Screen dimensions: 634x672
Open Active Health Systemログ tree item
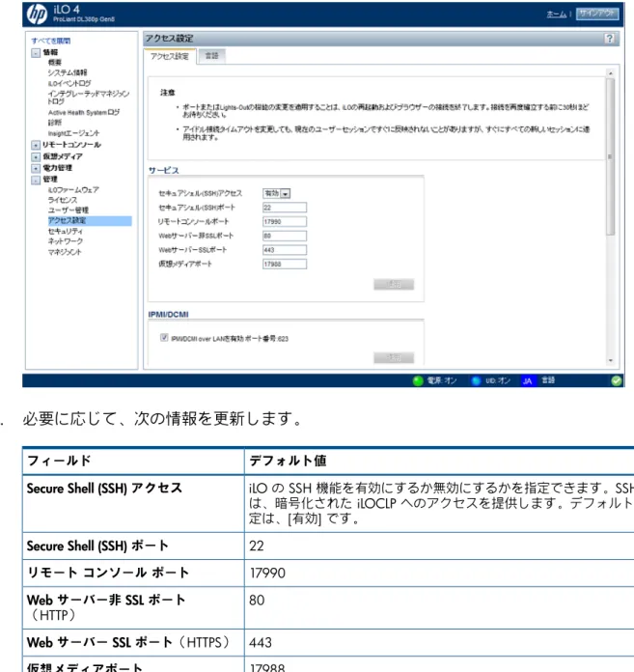pyautogui.click(x=84, y=112)
